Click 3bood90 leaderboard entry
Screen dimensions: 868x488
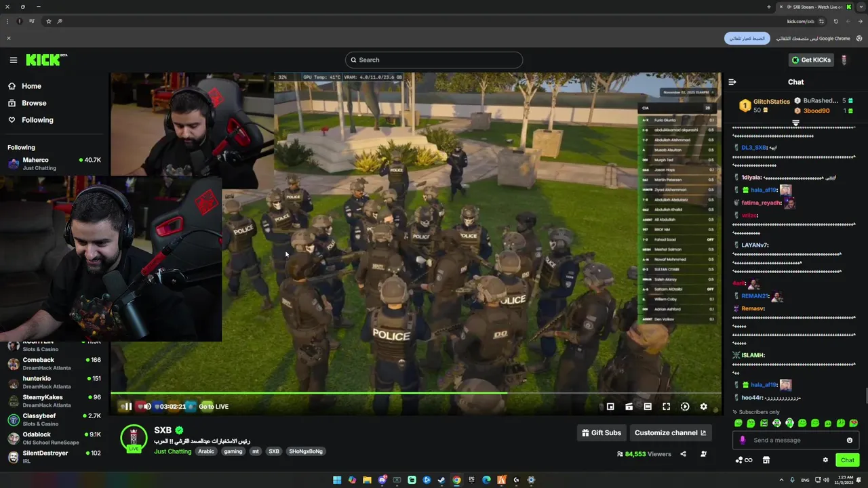(824, 110)
